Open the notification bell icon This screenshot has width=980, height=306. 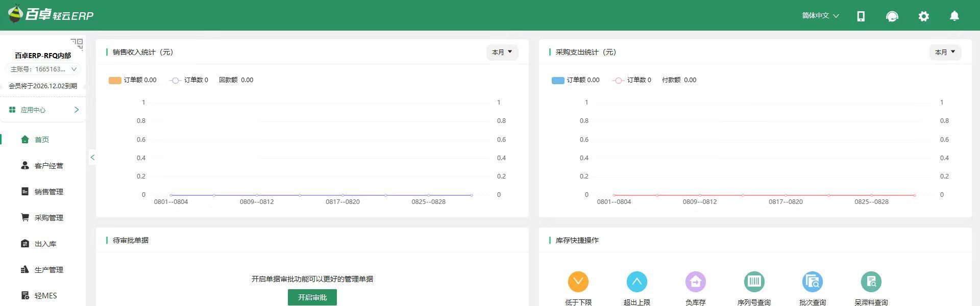(954, 16)
